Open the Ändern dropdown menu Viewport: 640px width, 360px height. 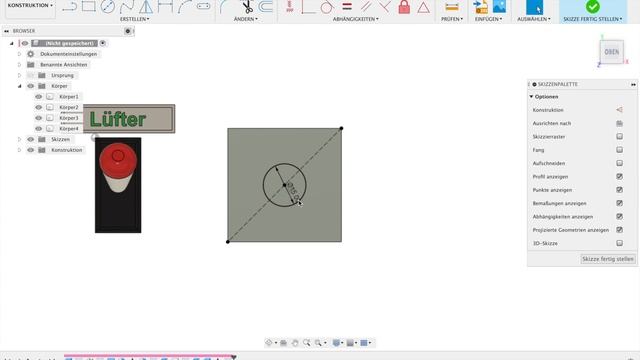coord(246,19)
